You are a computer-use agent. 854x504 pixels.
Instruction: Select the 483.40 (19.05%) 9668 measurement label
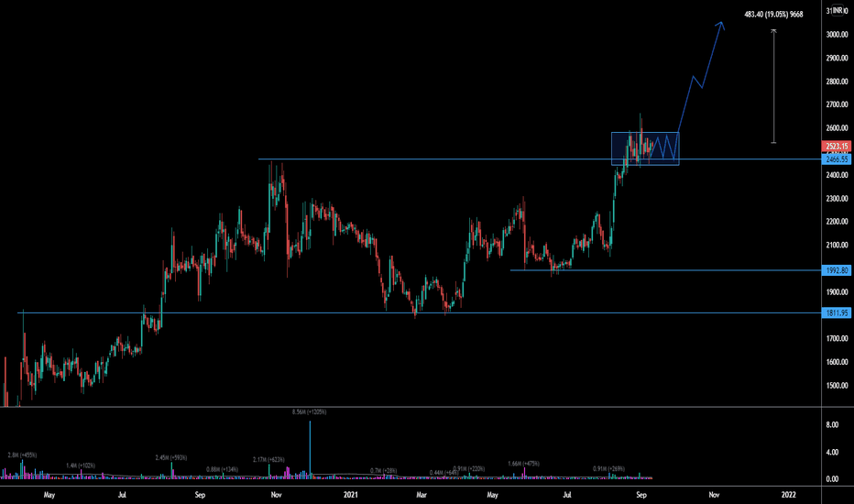coord(773,14)
